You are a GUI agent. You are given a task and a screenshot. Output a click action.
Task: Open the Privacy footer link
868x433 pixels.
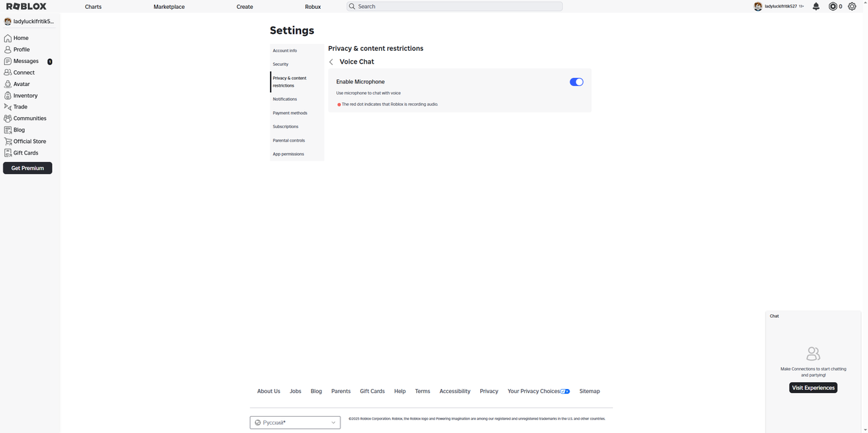[x=489, y=391]
